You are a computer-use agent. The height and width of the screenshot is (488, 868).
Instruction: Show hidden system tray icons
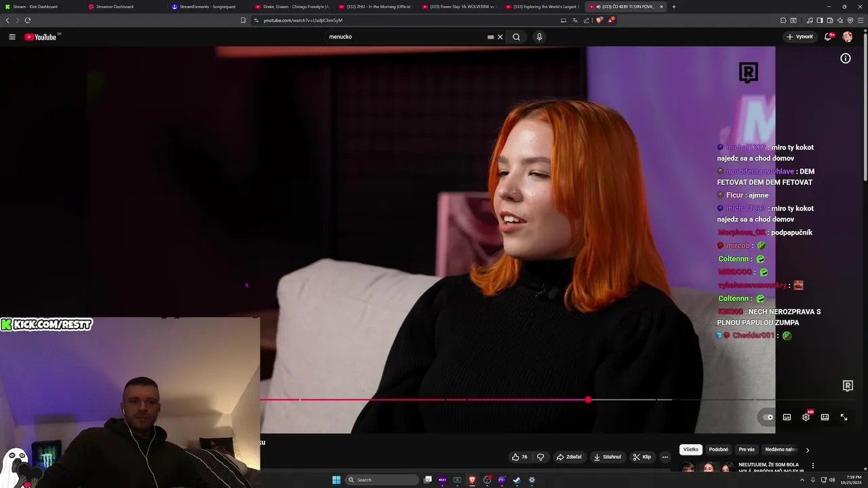pos(802,480)
